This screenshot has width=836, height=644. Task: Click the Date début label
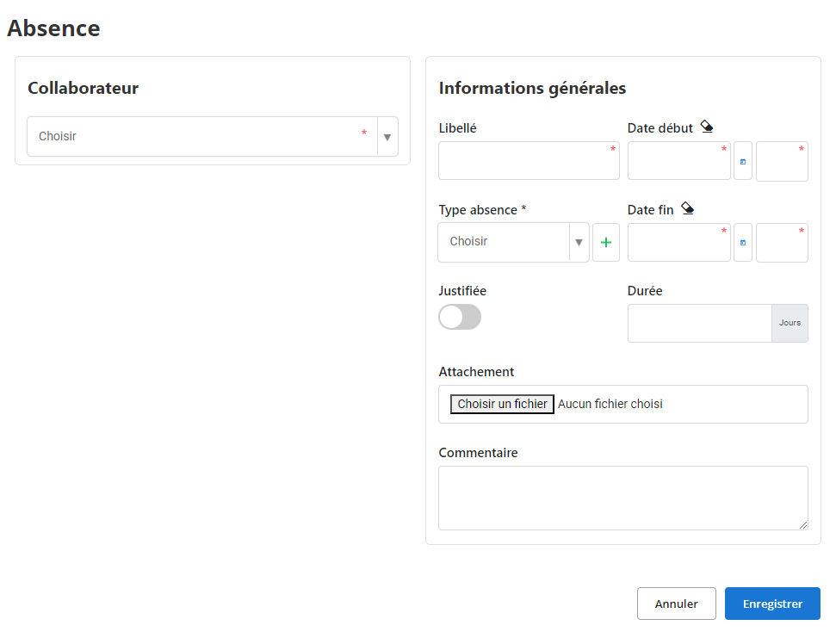point(660,128)
